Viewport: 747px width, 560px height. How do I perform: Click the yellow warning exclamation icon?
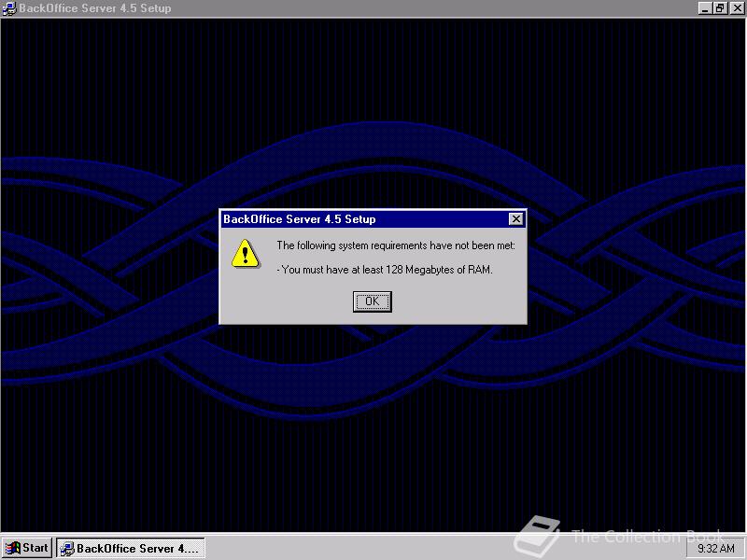pyautogui.click(x=246, y=254)
